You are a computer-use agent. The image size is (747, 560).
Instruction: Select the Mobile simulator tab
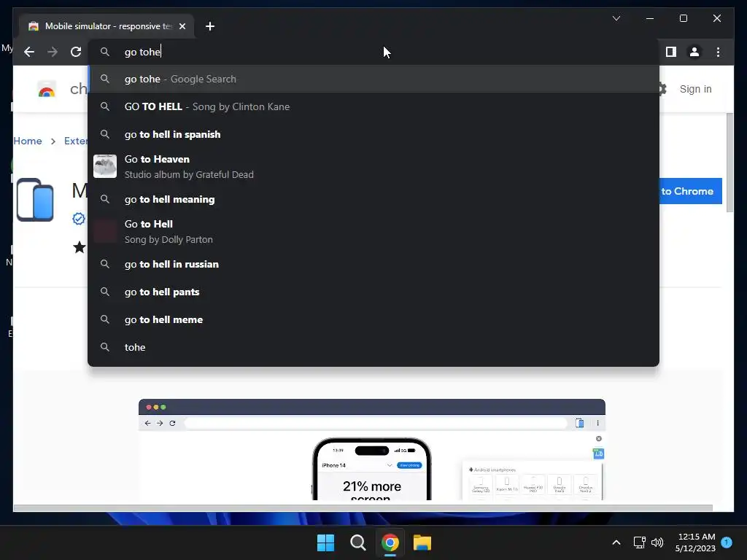click(107, 26)
